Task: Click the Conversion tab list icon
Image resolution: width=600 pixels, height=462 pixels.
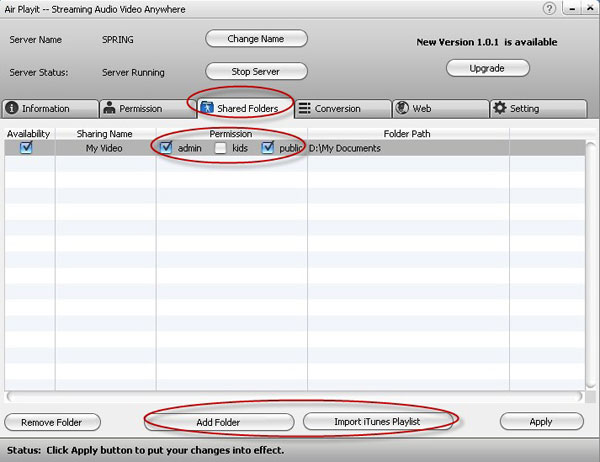Action: (305, 108)
